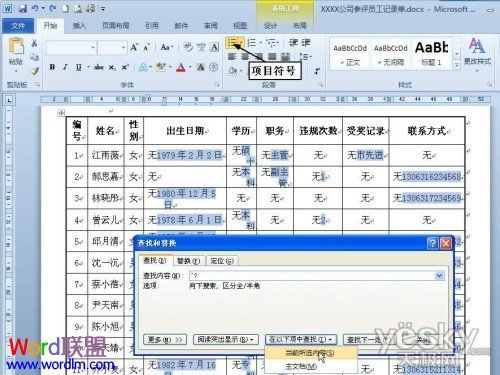Screen dimensions: 500x375
Task: Open the font size dropdown
Action: 123,48
